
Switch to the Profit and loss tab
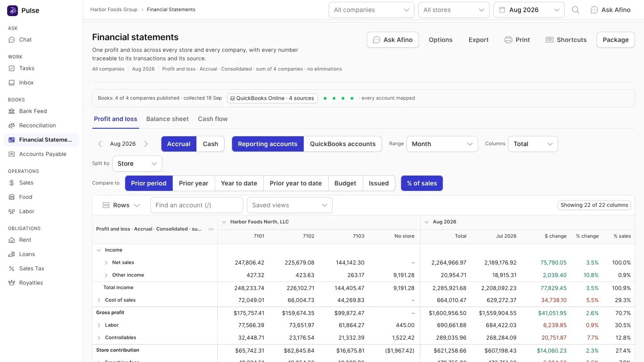(115, 119)
